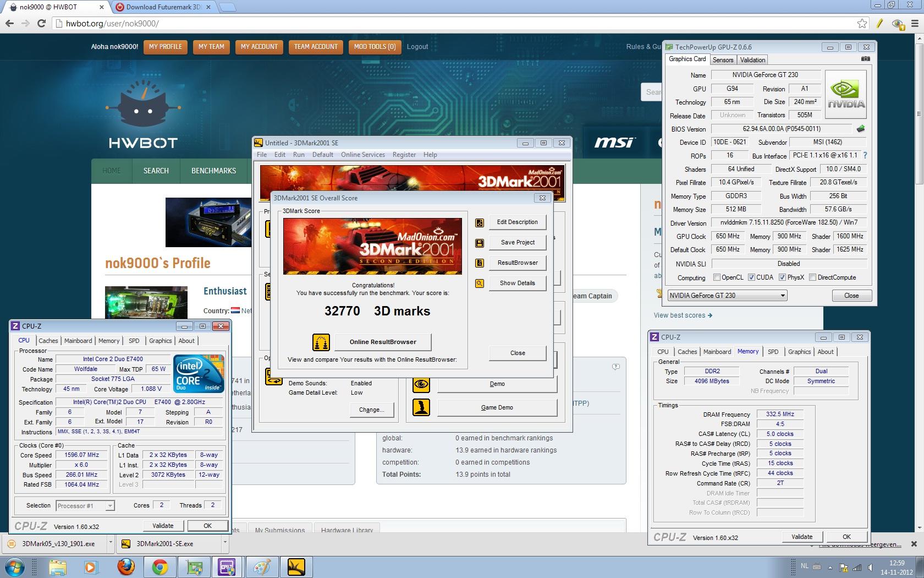Click the Chrome reload page icon
Screen dimensions: 924x578
click(41, 23)
